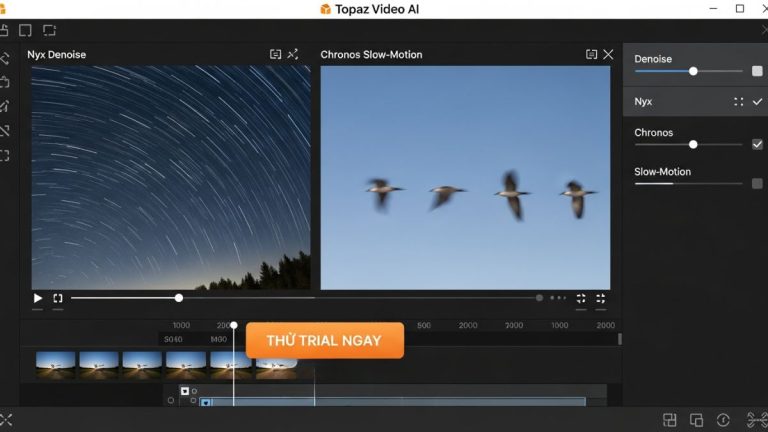Select the third filmstrip thumbnail
This screenshot has height=432, width=768.
click(142, 365)
